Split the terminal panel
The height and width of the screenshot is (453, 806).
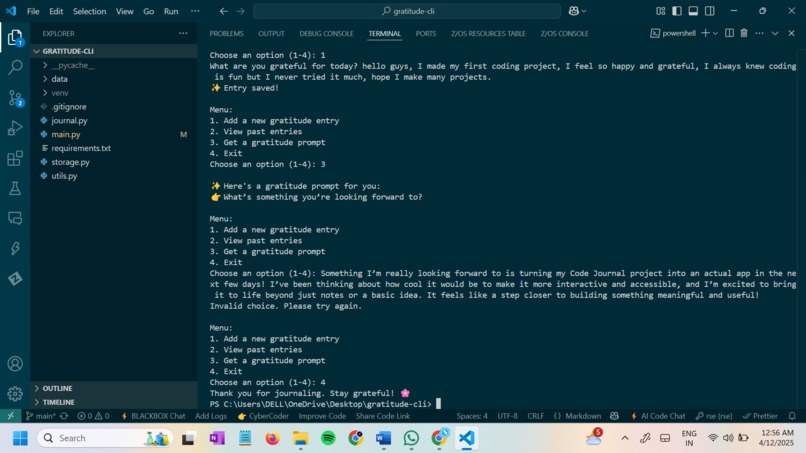click(x=729, y=33)
